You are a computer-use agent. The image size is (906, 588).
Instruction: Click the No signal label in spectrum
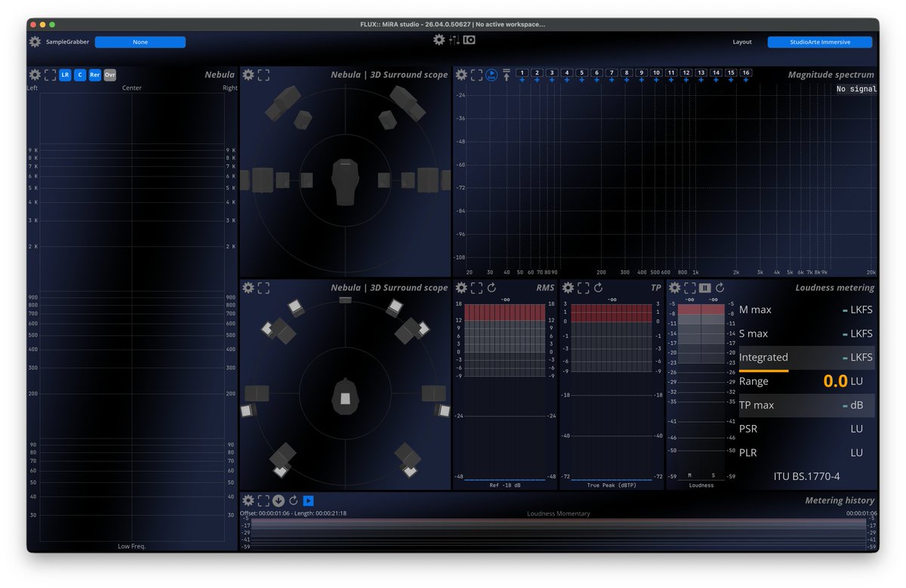856,89
